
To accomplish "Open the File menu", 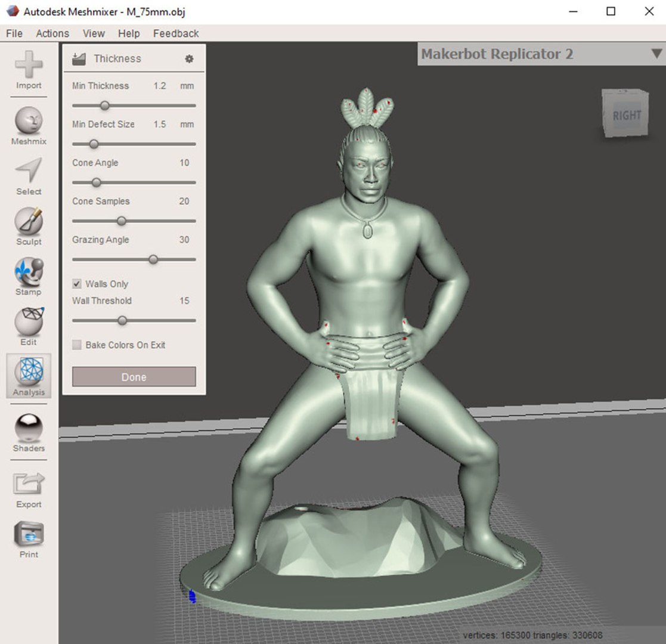I will 14,33.
